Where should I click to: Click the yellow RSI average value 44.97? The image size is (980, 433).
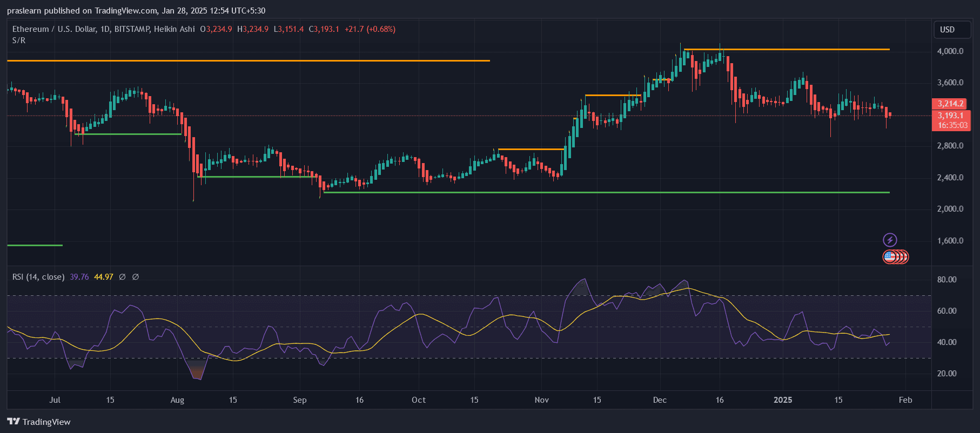tap(104, 277)
